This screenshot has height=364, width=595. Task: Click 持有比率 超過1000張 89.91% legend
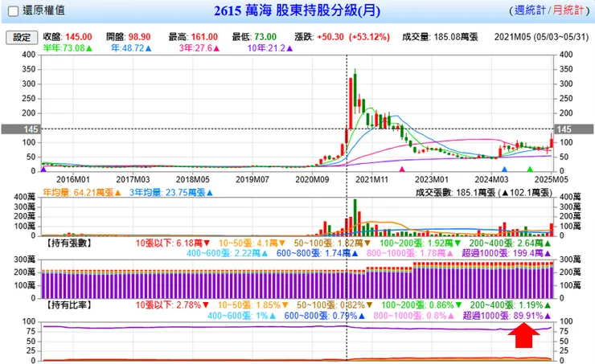507,316
